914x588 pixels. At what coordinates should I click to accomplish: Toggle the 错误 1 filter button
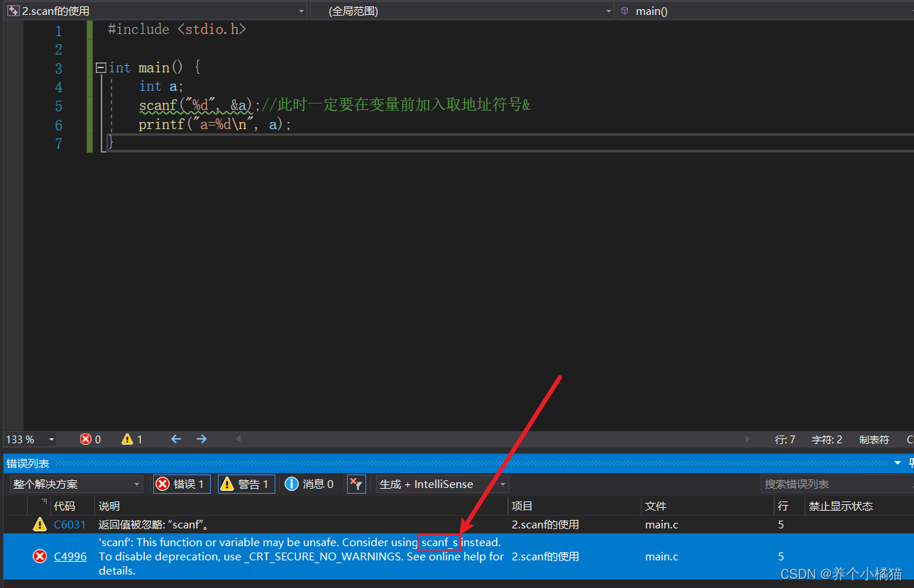coord(182,484)
